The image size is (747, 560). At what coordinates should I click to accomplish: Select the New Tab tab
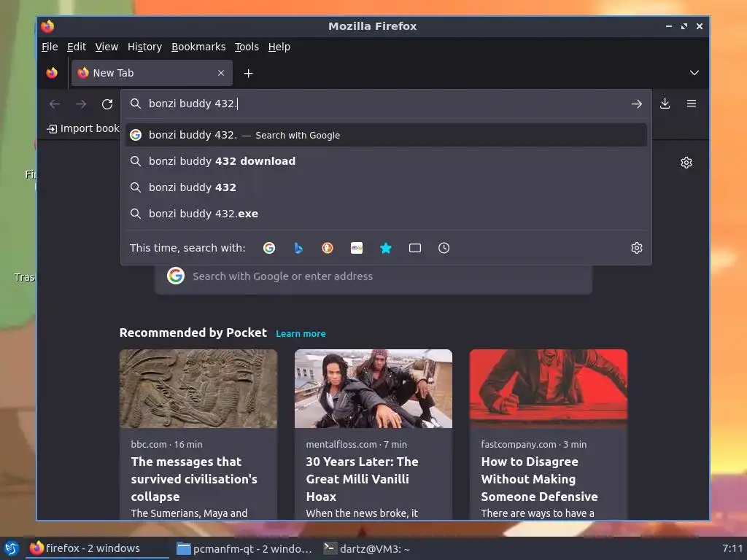coord(152,73)
